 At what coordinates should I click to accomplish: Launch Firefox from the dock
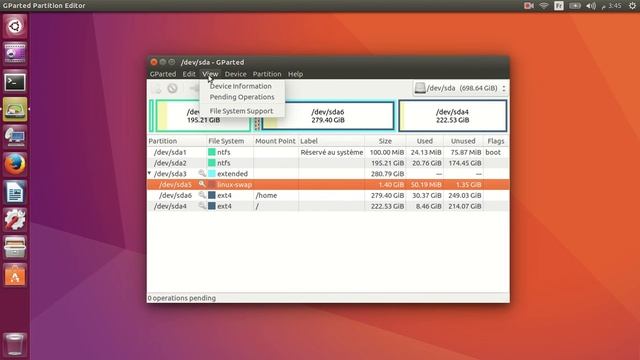coord(15,164)
